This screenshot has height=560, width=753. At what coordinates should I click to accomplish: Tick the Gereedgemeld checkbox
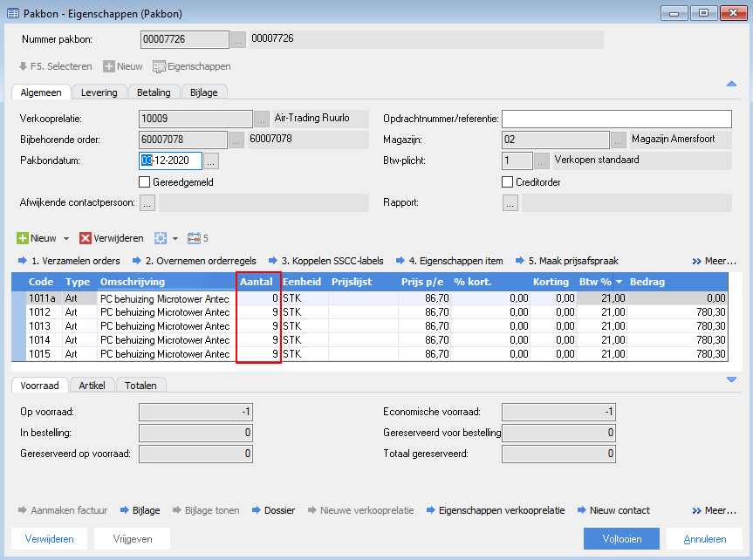[145, 182]
